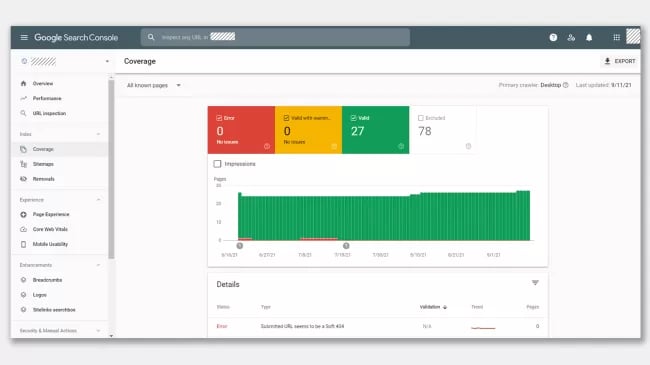The height and width of the screenshot is (365, 650).
Task: Open the notifications bell
Action: coord(589,37)
